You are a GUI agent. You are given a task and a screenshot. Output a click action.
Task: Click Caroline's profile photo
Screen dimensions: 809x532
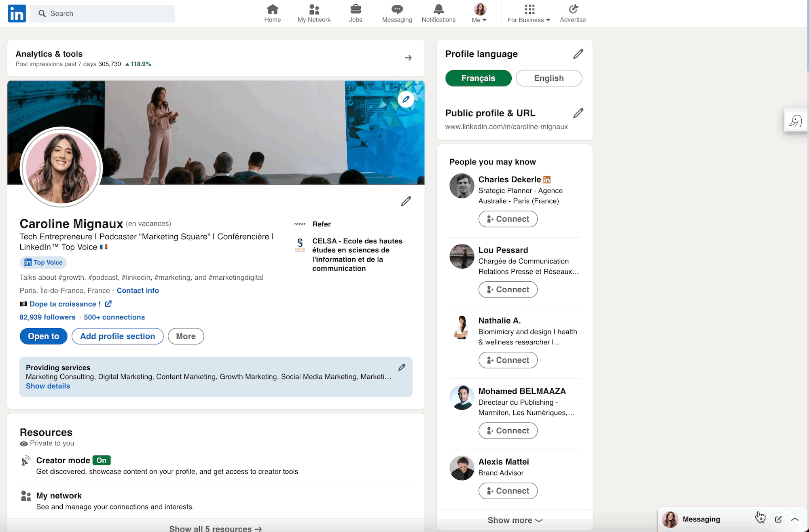[61, 167]
